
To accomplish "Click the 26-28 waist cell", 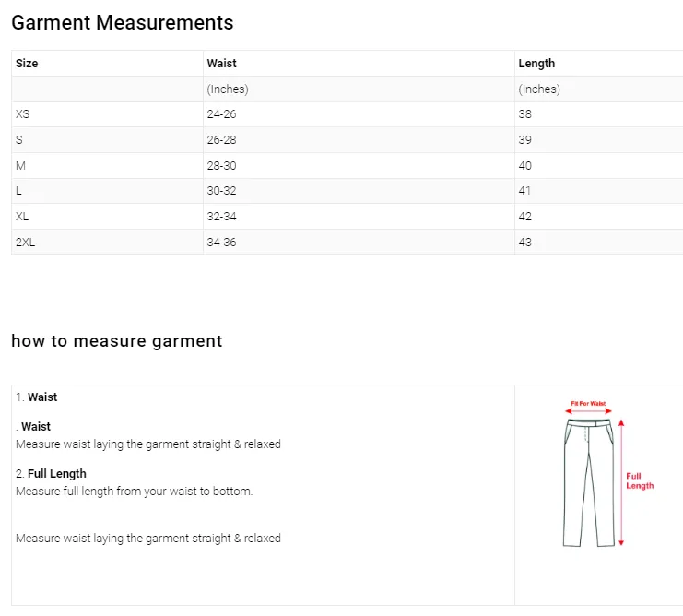I will click(x=221, y=140).
